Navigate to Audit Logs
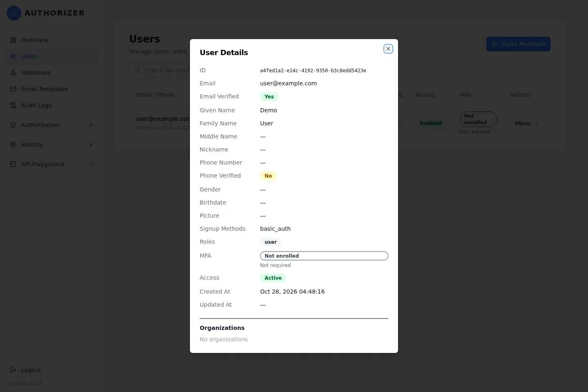 (52, 105)
